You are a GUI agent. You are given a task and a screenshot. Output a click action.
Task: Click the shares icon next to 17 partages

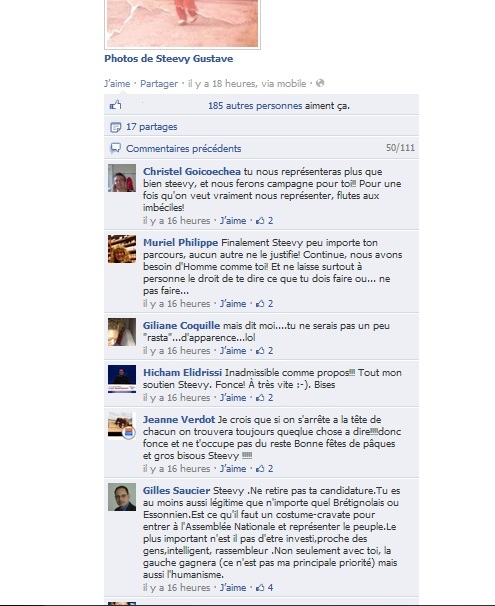(116, 127)
